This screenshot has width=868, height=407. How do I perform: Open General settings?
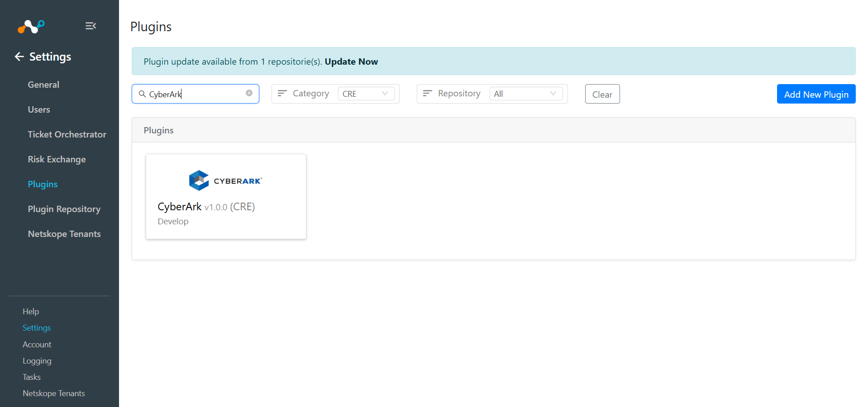tap(43, 85)
